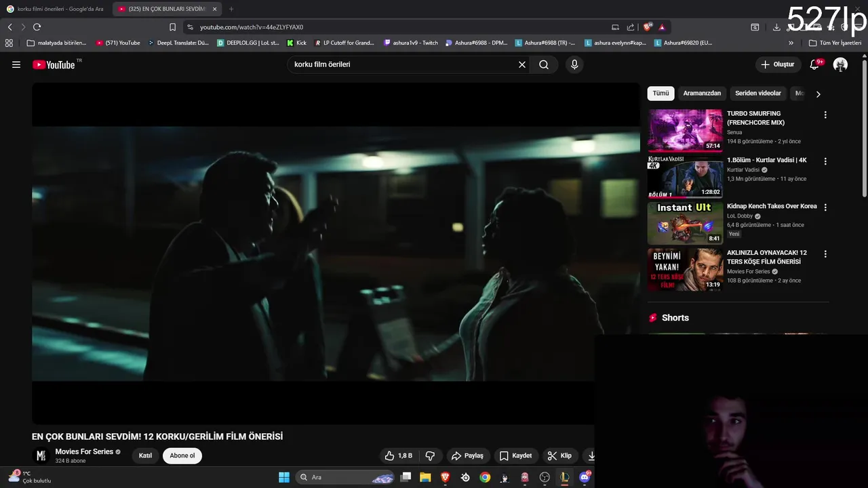Share this page from address bar
The height and width of the screenshot is (488, 868).
(631, 27)
